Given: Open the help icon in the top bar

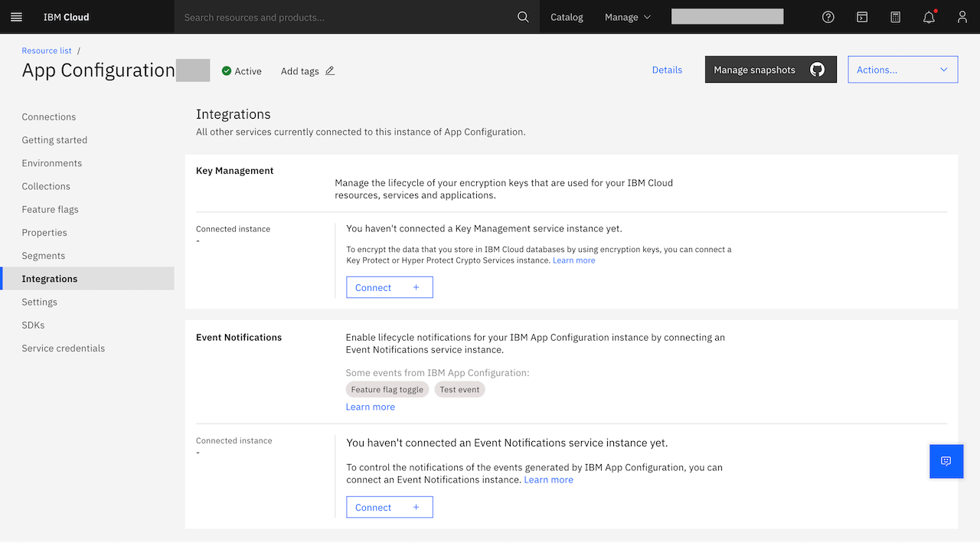Looking at the screenshot, I should 828,16.
